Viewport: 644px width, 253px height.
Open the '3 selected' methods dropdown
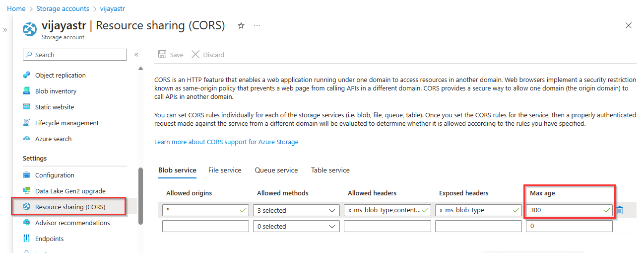(x=296, y=210)
